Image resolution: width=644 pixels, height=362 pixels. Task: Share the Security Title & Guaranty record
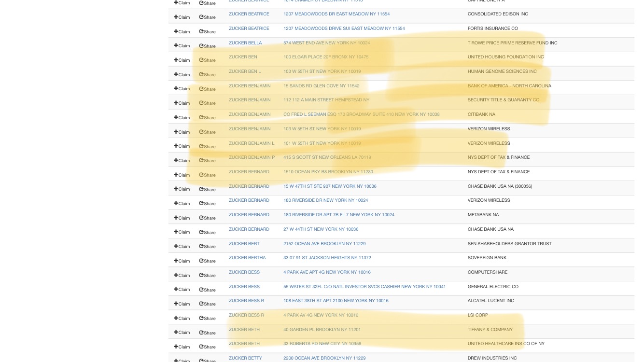click(x=208, y=103)
